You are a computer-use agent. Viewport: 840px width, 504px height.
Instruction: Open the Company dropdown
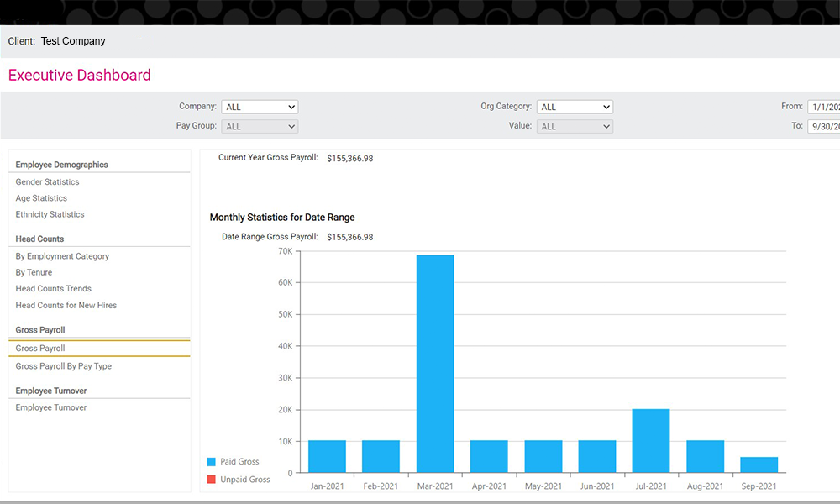260,107
